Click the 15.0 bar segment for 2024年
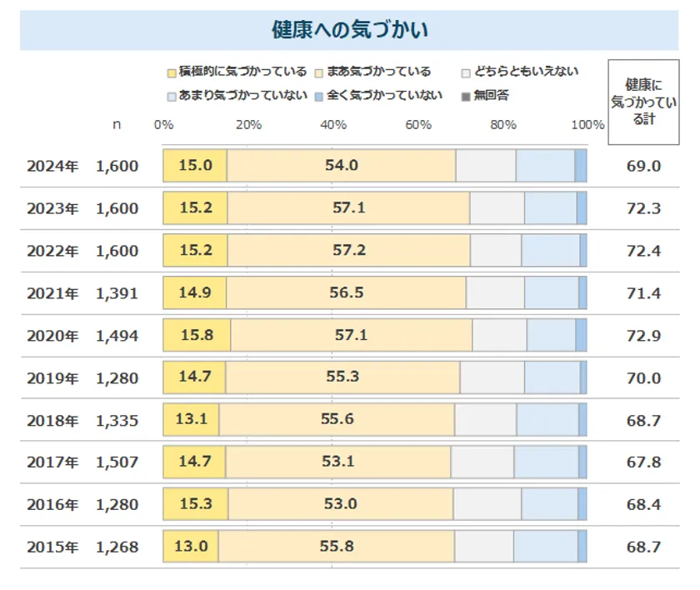The image size is (700, 590). pos(195,166)
